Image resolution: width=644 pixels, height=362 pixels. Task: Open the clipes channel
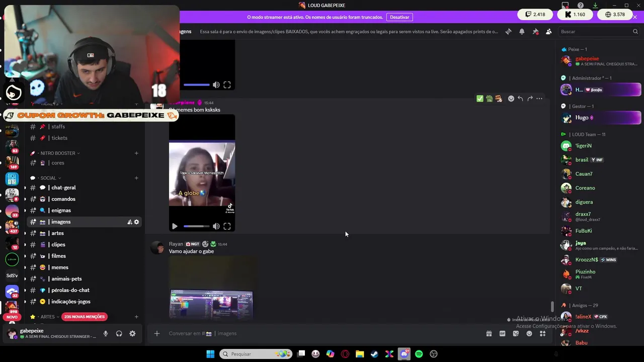click(84, 244)
